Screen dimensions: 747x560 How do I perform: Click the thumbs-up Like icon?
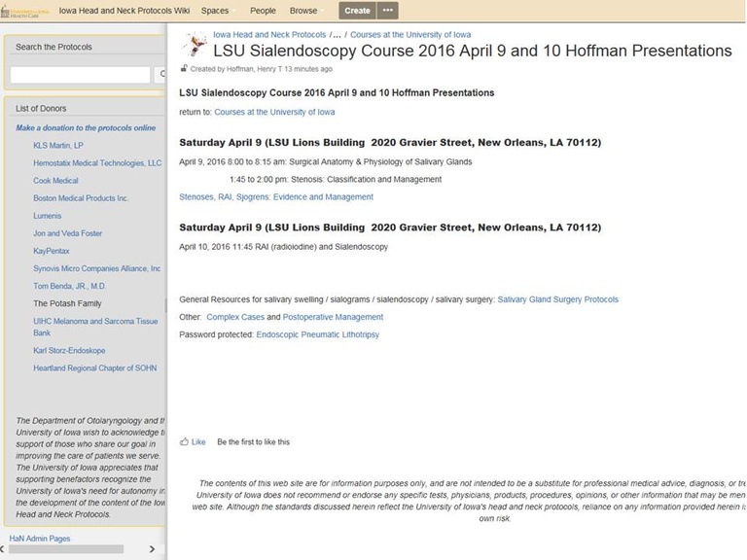pos(184,442)
